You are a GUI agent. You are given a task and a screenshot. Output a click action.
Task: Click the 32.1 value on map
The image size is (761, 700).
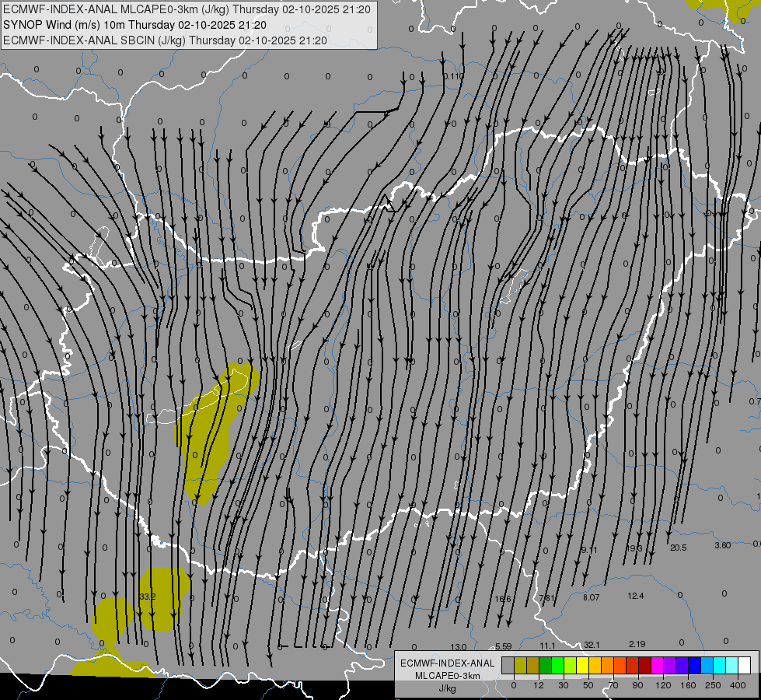click(x=592, y=645)
